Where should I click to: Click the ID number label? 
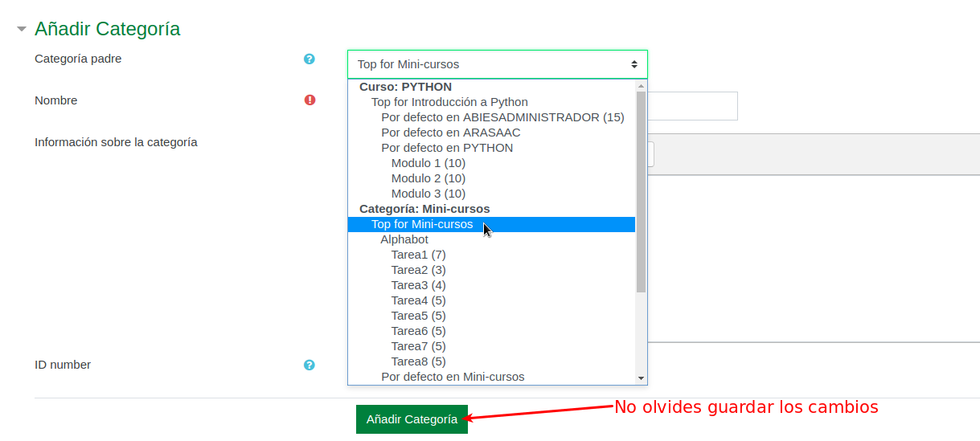[x=63, y=365]
